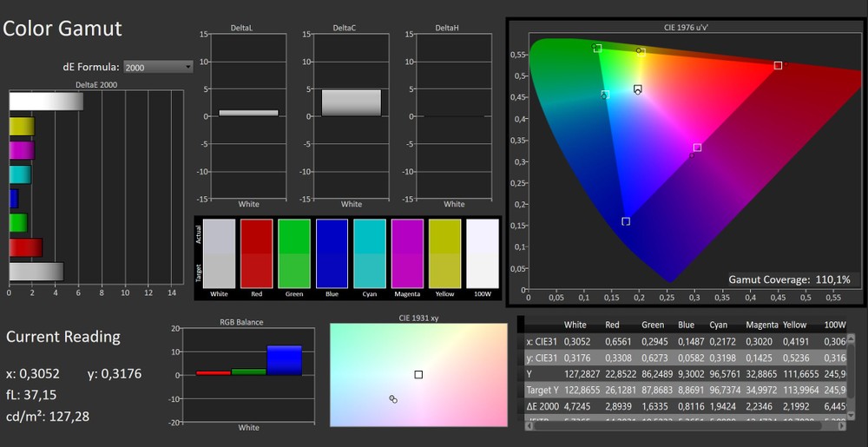The image size is (868, 447).
Task: Select the Yellow swatch in the Actual/Target strip
Action: (445, 253)
